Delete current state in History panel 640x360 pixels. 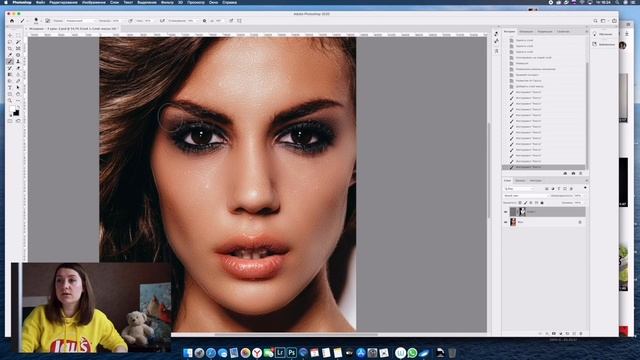580,173
